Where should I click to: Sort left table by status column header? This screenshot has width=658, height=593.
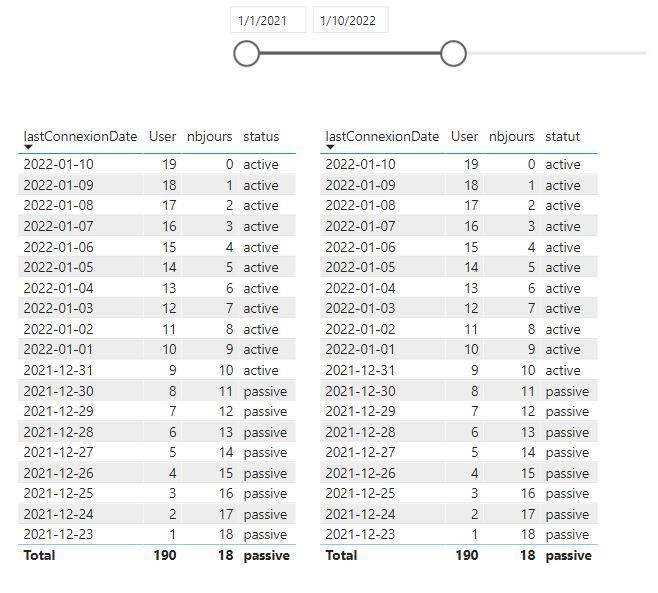tap(261, 136)
